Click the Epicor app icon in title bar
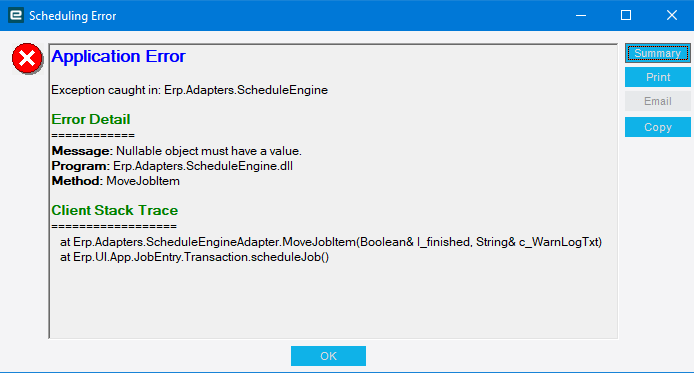This screenshot has height=373, width=694. (15, 15)
